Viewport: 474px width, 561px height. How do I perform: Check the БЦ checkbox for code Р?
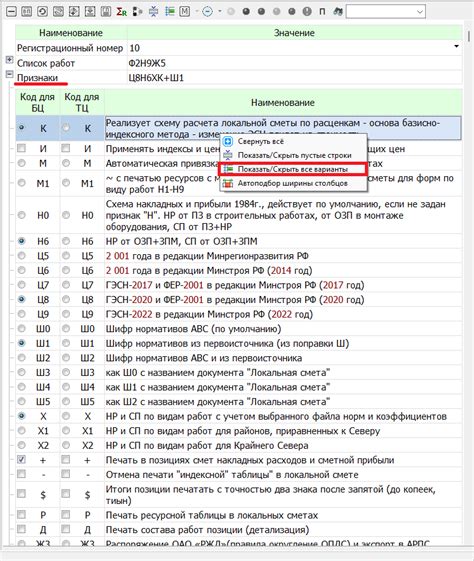click(21, 514)
